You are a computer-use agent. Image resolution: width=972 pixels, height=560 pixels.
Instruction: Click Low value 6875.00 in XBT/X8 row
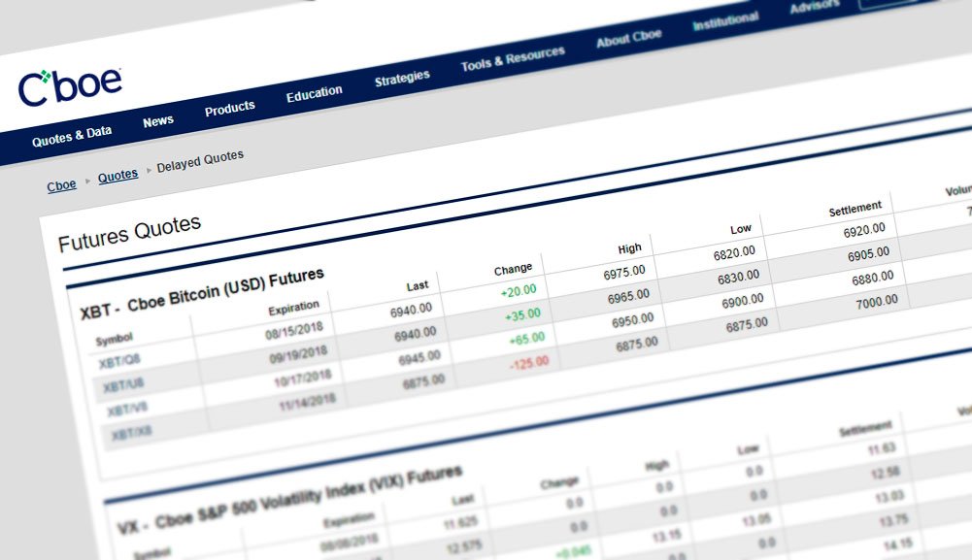(x=747, y=324)
